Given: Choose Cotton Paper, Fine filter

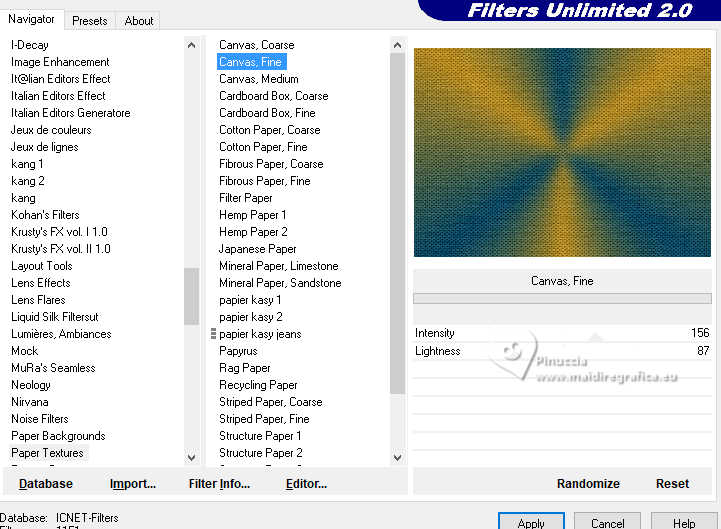Looking at the screenshot, I should coord(263,147).
